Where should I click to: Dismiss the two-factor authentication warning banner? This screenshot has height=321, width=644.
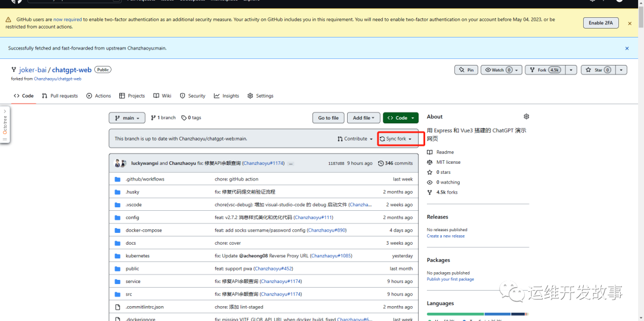630,23
